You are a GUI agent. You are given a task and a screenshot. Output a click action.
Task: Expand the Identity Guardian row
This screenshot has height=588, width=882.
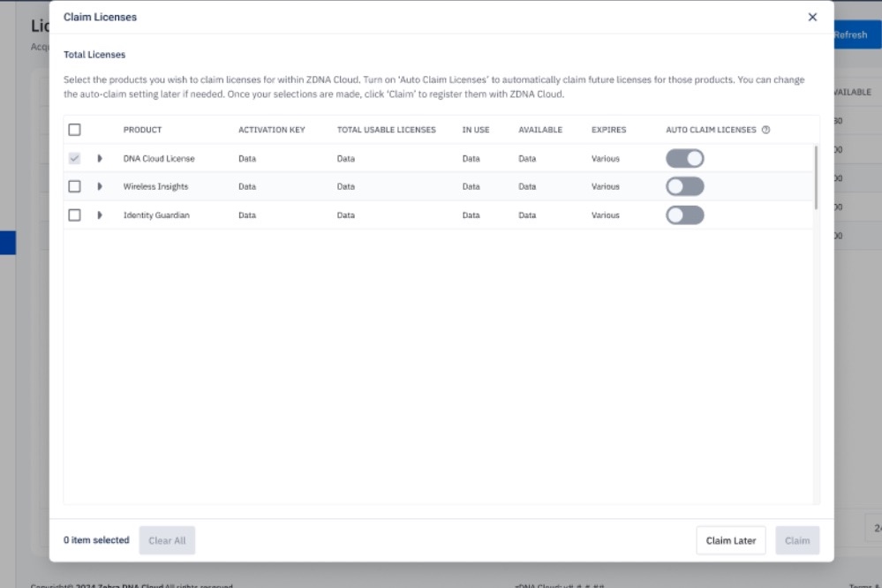pyautogui.click(x=100, y=215)
